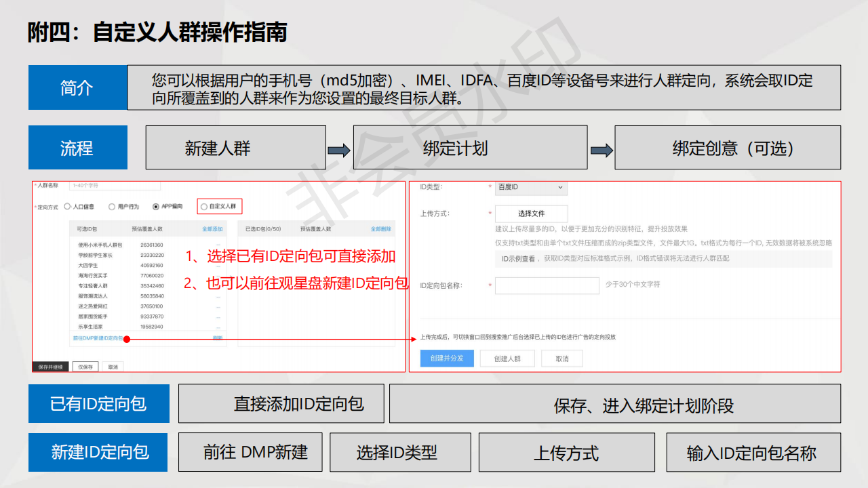The height and width of the screenshot is (488, 868).
Task: Open the ID示例查看 link
Action: [518, 259]
